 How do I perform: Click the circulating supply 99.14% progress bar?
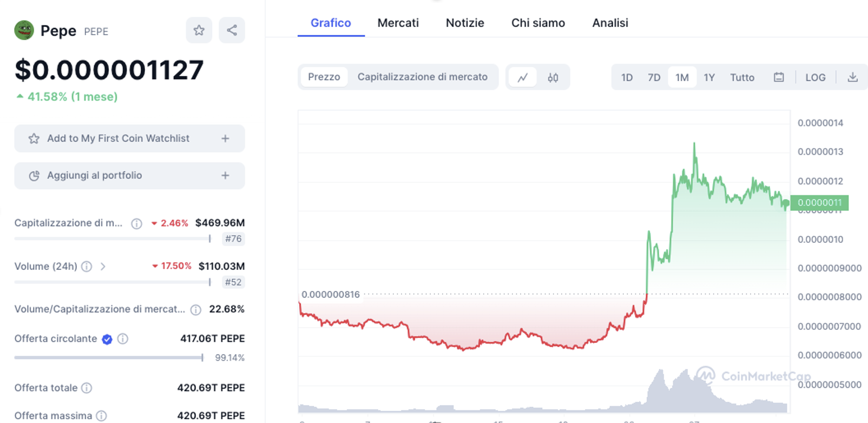click(109, 358)
